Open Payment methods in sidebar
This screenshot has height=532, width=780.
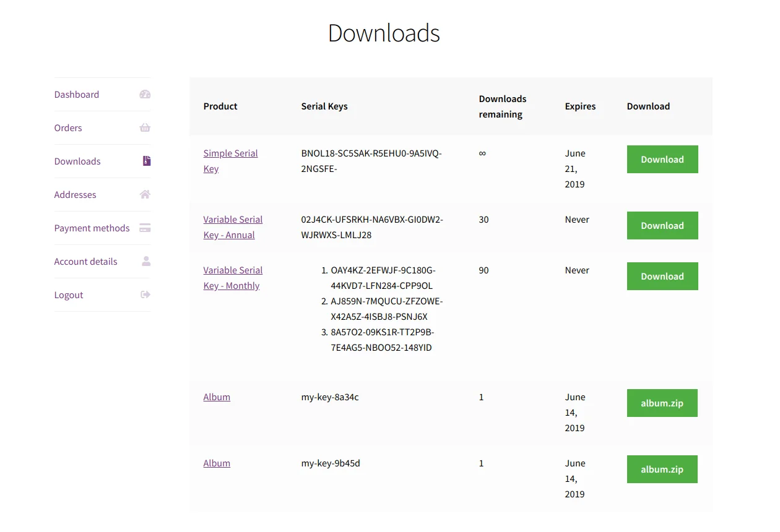pos(92,228)
